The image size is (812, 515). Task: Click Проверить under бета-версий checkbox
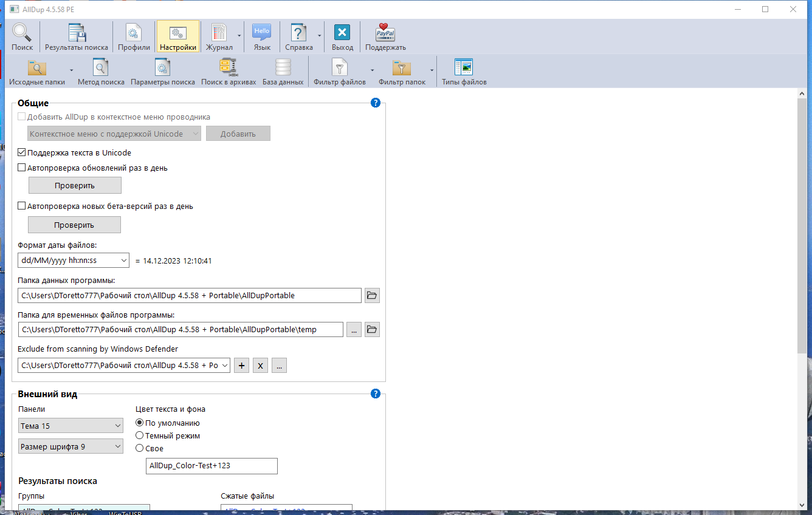point(75,225)
